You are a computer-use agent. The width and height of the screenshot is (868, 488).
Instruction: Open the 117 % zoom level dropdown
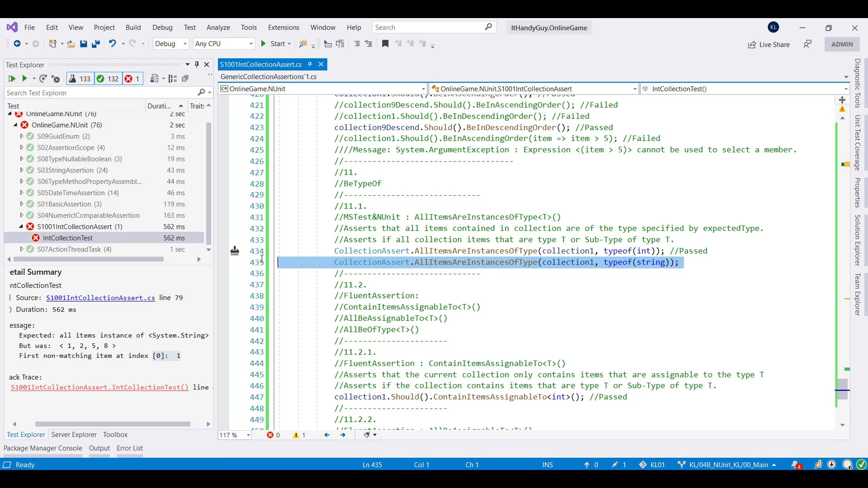click(x=248, y=435)
